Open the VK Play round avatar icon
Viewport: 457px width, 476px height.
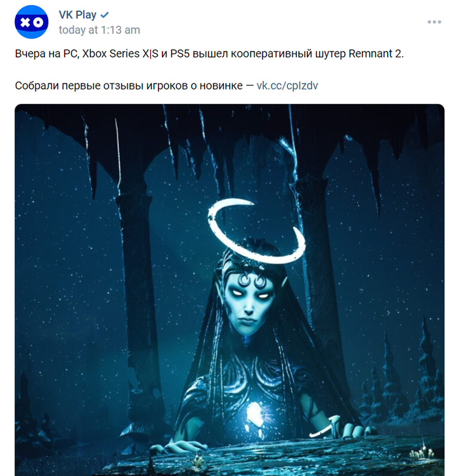pos(31,22)
